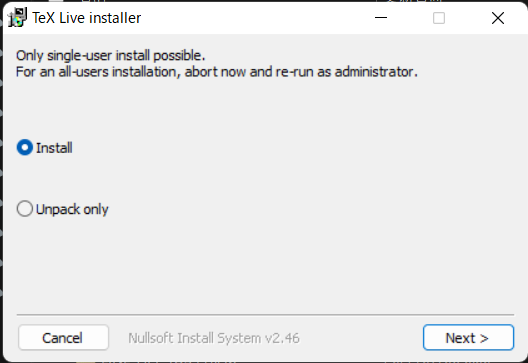Minimize the TeX Live installer window
This screenshot has height=363, width=528.
381,18
